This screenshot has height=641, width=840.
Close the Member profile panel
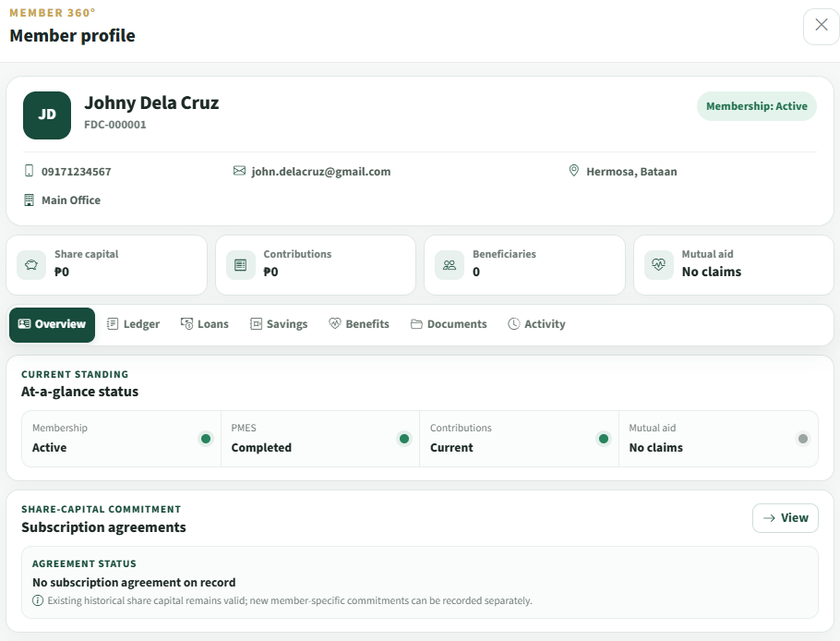(821, 26)
